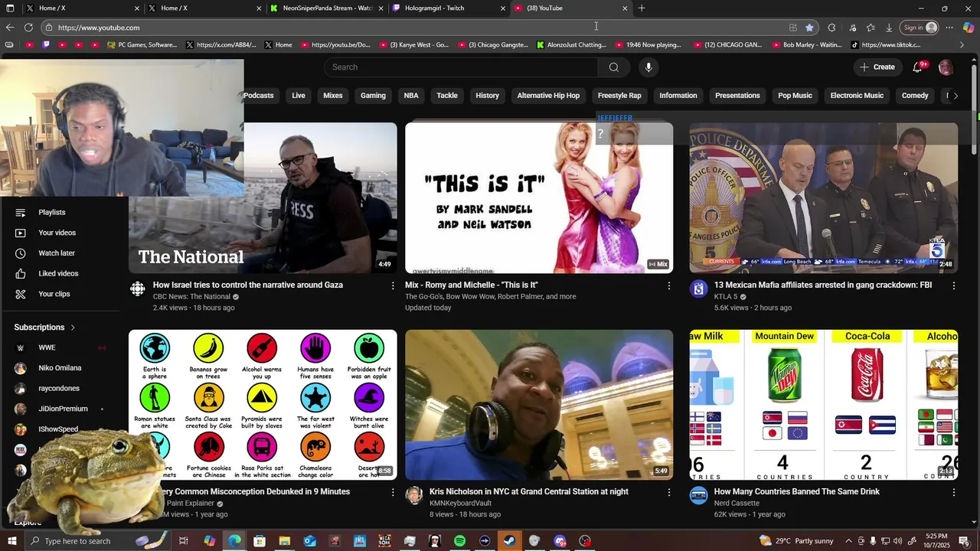Select the Mixes category chip

333,96
